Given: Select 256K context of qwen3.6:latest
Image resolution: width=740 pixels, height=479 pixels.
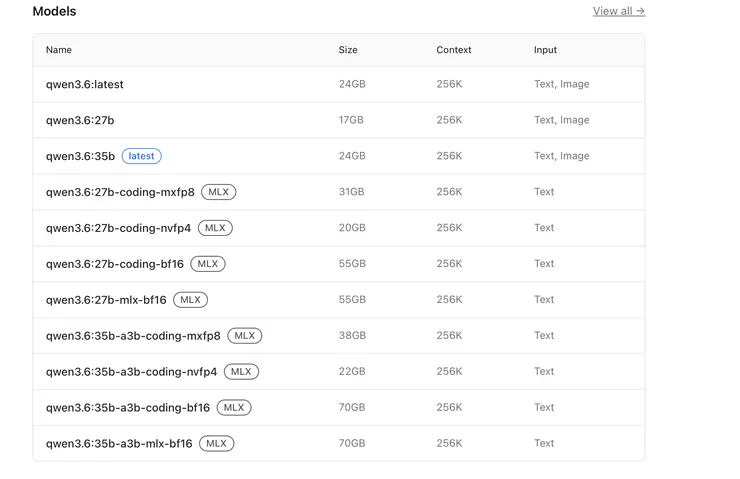Looking at the screenshot, I should coord(449,84).
